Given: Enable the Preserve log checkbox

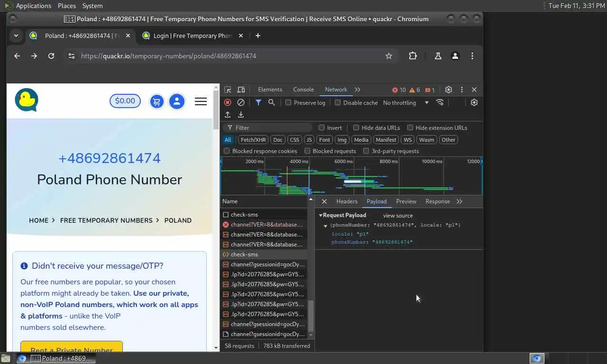Looking at the screenshot, I should click(288, 103).
